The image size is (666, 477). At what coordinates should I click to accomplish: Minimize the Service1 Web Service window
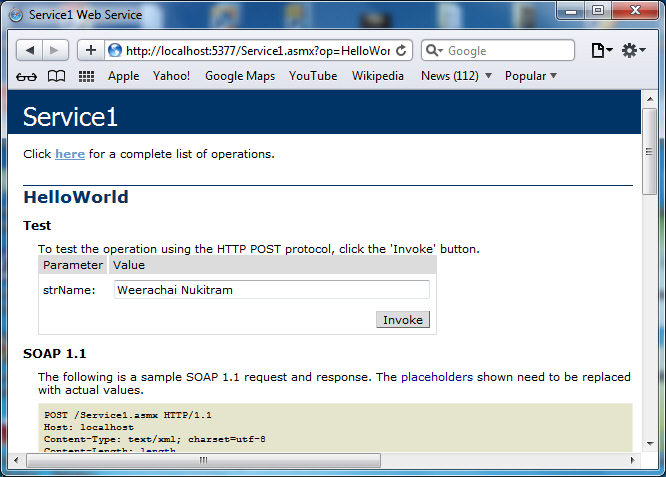(571, 11)
